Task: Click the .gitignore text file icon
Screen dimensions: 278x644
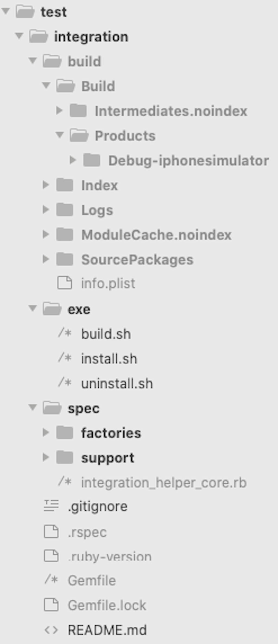Action: (x=51, y=505)
